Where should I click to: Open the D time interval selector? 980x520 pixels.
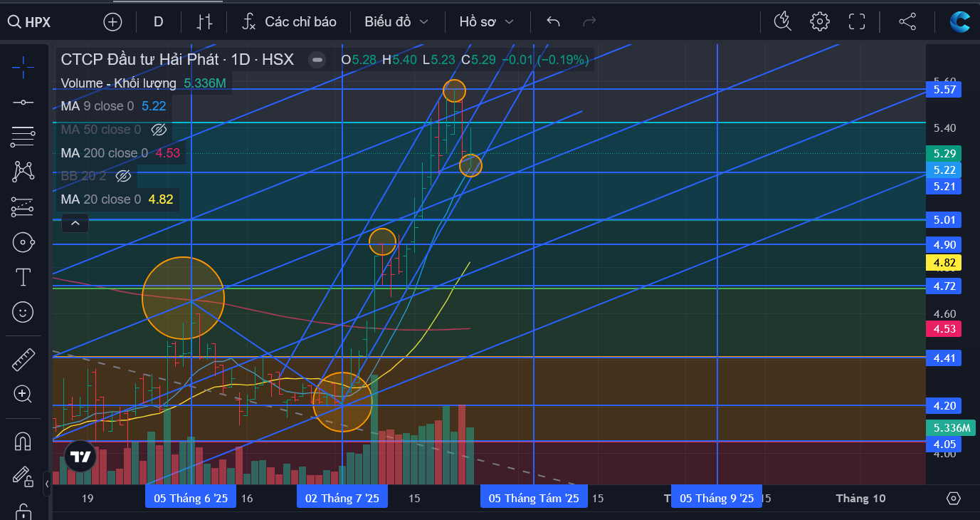pyautogui.click(x=158, y=22)
